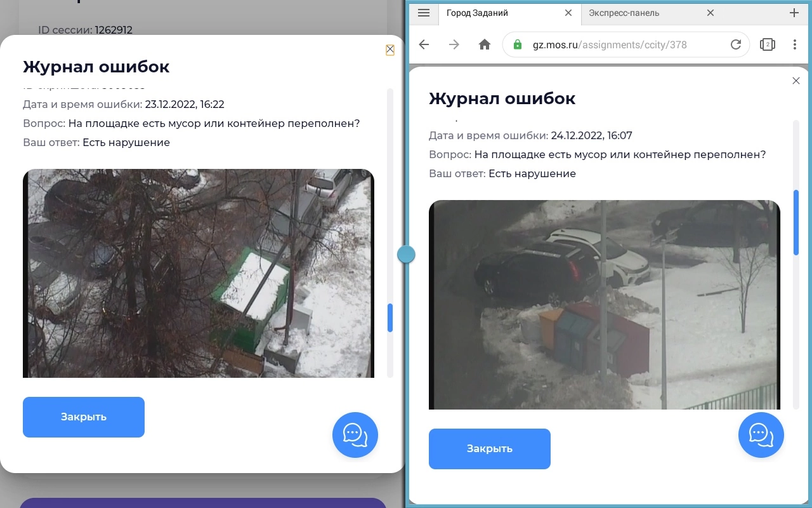The image size is (812, 508).
Task: Click the right dialog's Журнал ошибок heading
Action: [502, 98]
